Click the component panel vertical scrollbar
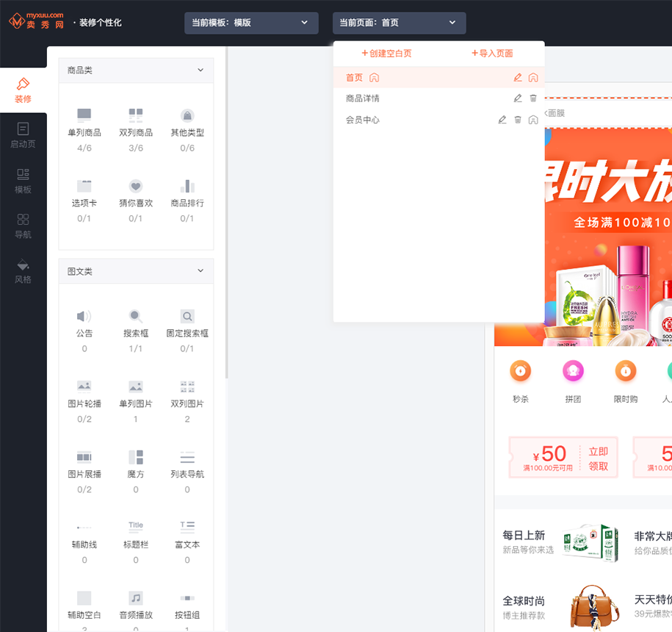The image size is (672, 632). click(x=227, y=212)
